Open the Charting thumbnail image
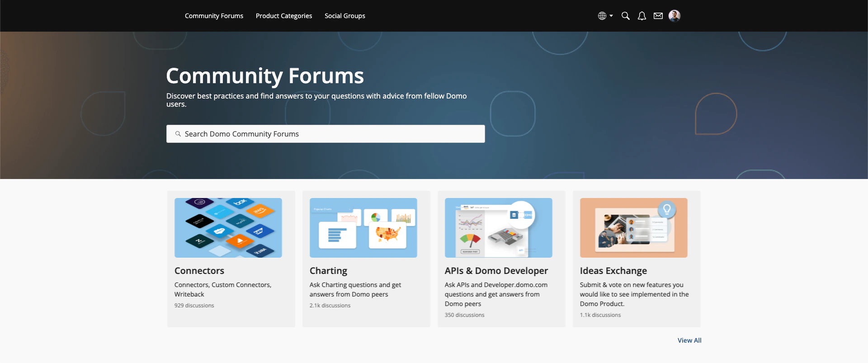Screen dimensions: 868x363 click(x=363, y=228)
